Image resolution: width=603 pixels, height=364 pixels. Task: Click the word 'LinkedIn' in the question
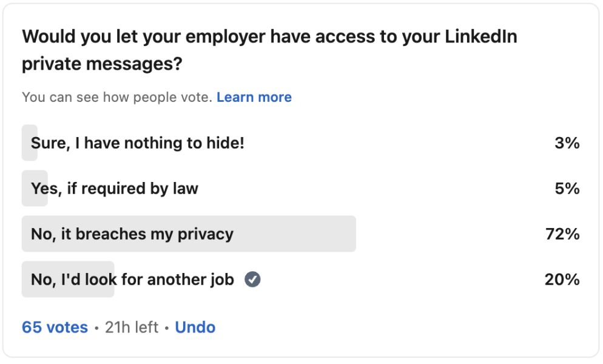point(481,36)
